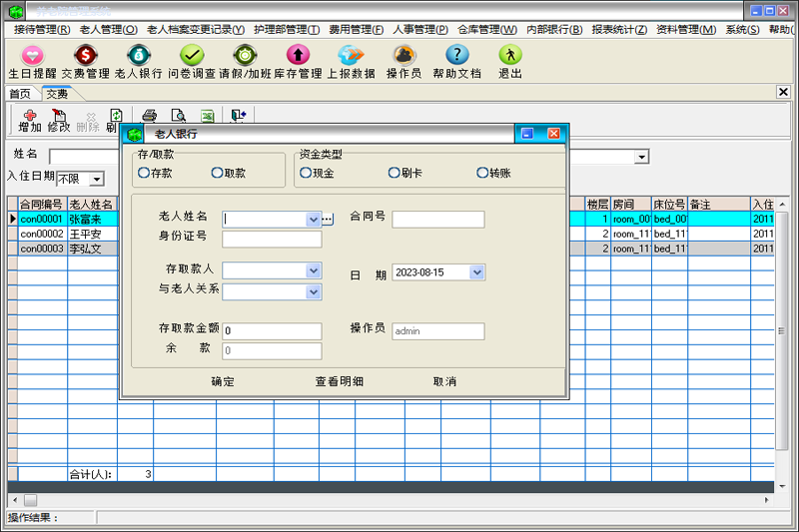Viewport: 799px width, 532px height.
Task: Open the 入住日期 不限 dropdown
Action: coord(96,180)
